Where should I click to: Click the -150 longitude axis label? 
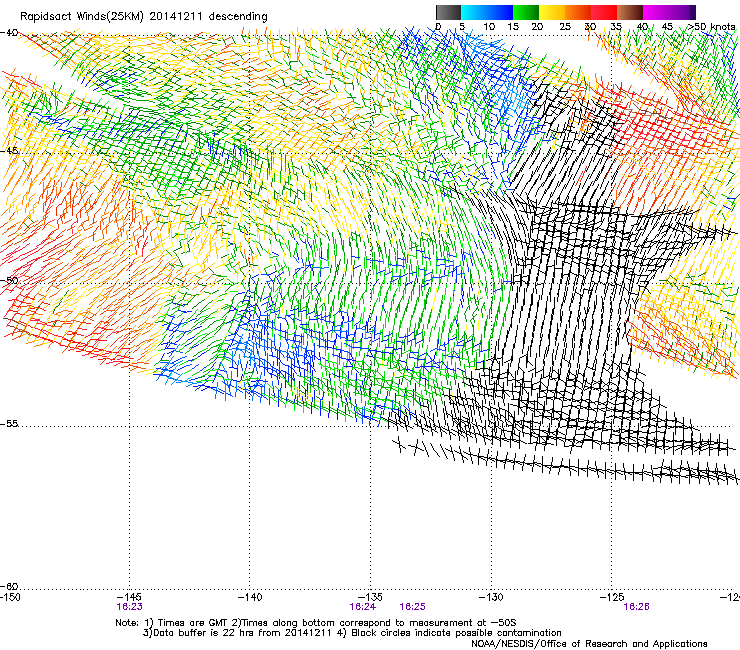pyautogui.click(x=10, y=597)
